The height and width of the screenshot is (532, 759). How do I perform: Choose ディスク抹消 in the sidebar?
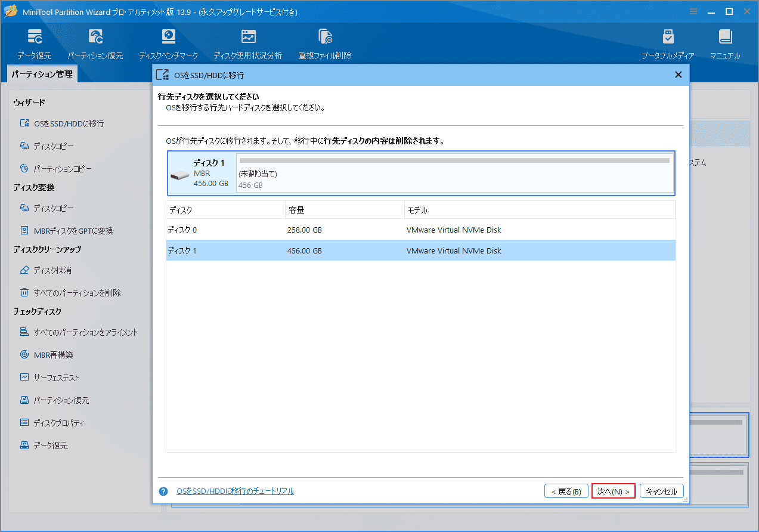pos(46,270)
